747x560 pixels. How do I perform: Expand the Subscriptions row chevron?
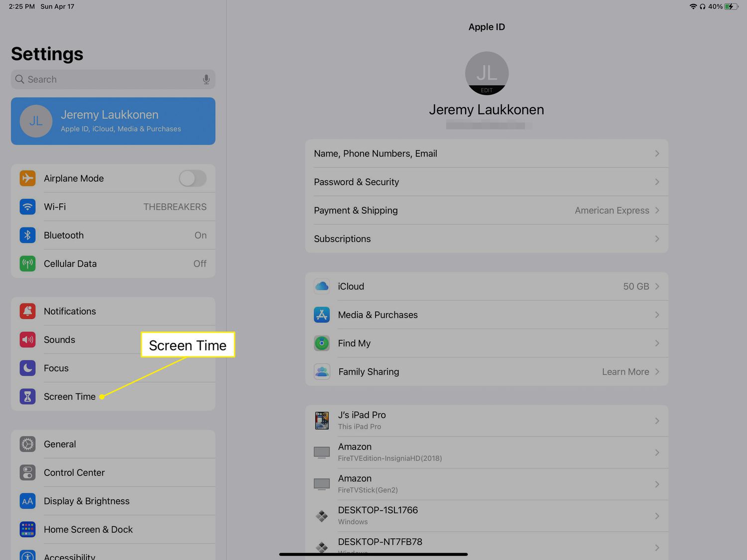(x=657, y=239)
